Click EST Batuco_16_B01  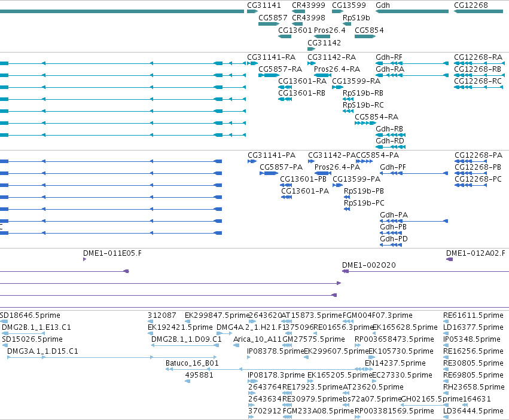click(192, 363)
